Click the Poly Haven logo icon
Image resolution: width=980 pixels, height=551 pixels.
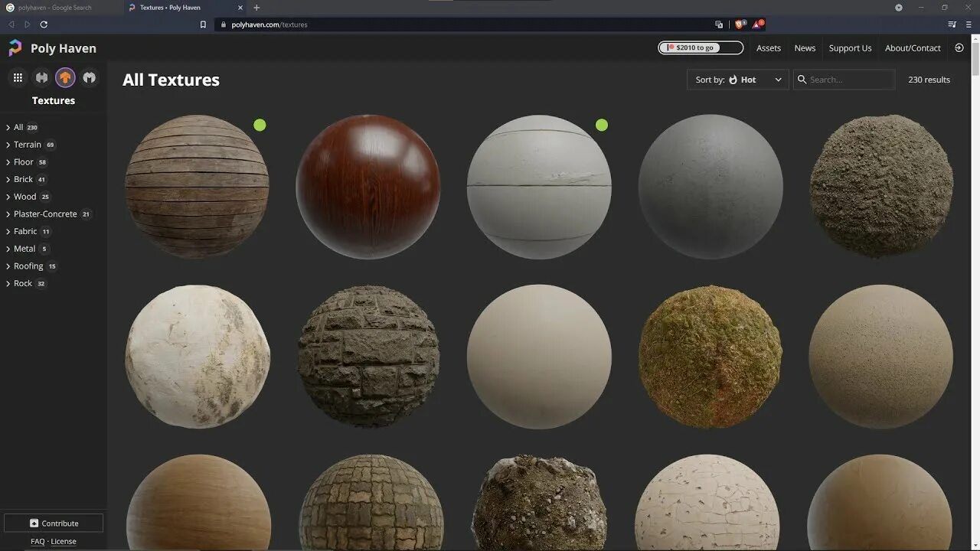(15, 48)
